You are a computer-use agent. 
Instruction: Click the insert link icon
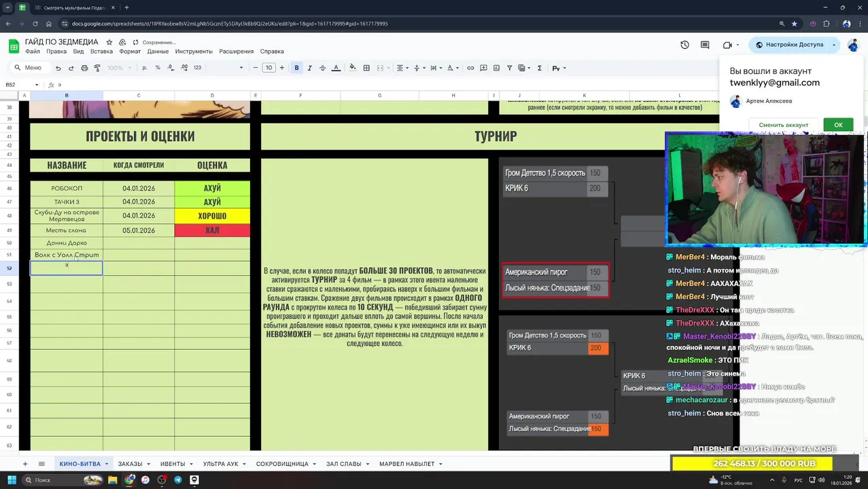(470, 68)
